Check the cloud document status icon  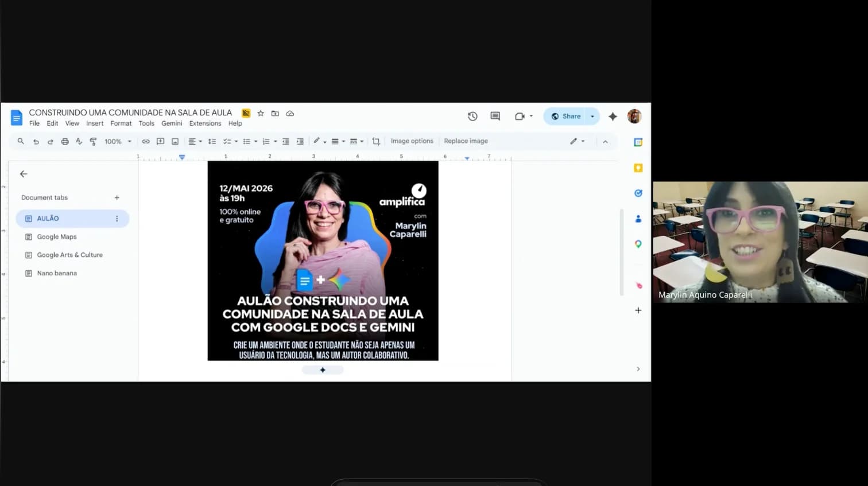[290, 114]
